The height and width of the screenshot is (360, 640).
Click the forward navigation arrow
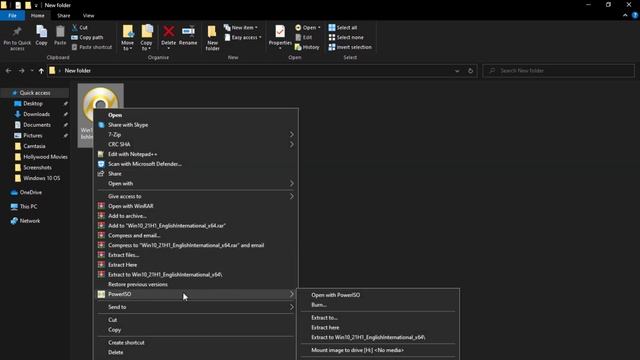coord(21,71)
